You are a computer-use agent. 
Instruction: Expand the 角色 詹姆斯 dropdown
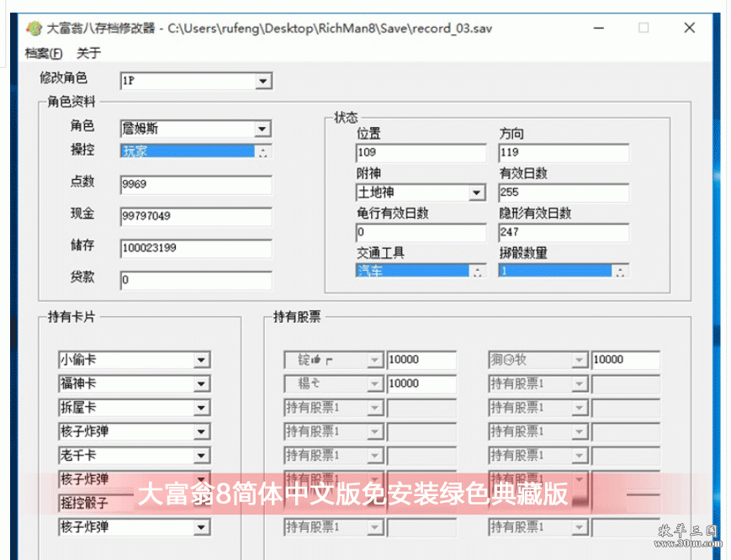[x=262, y=129]
